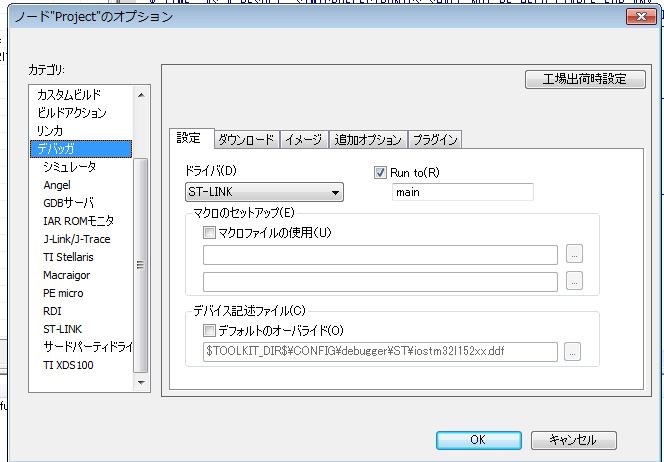Click category list scrollbar thumb
Image resolution: width=664 pixels, height=462 pixels.
pos(140,266)
